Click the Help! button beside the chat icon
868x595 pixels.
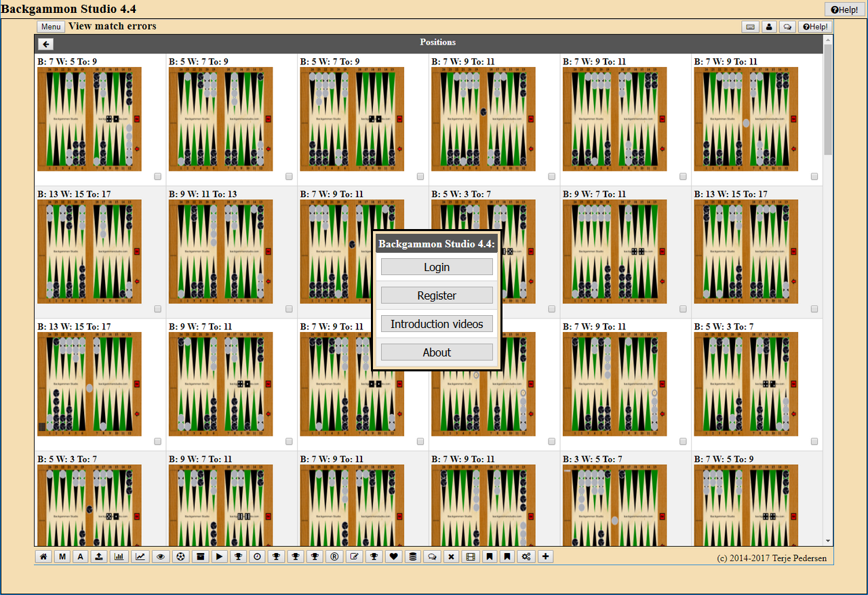[x=815, y=27]
